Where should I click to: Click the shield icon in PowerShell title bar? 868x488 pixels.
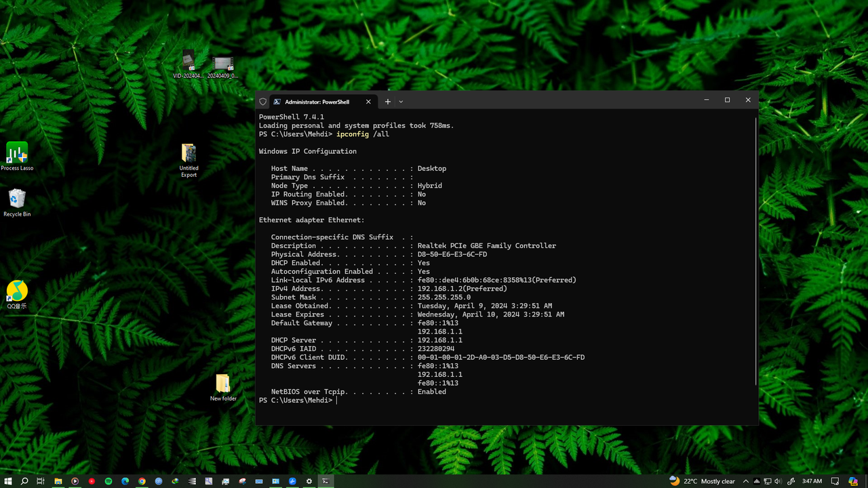click(263, 102)
